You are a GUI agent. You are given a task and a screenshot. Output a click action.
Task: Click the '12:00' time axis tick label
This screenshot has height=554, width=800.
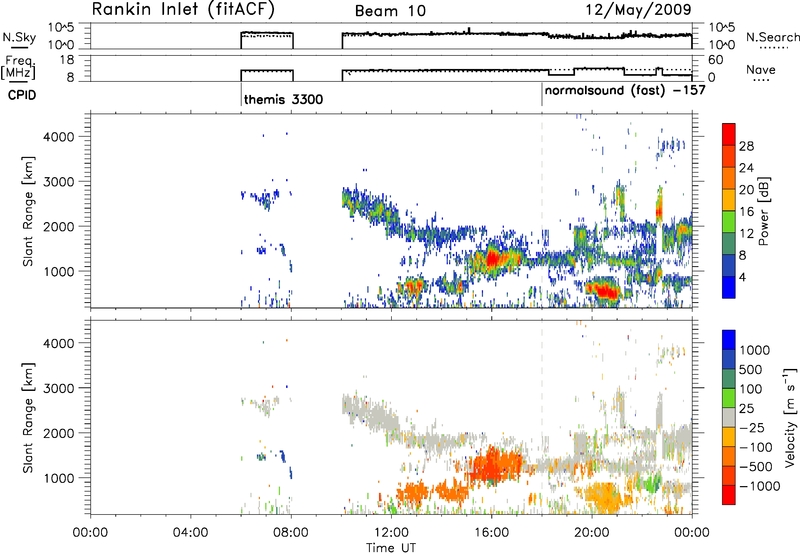[391, 533]
